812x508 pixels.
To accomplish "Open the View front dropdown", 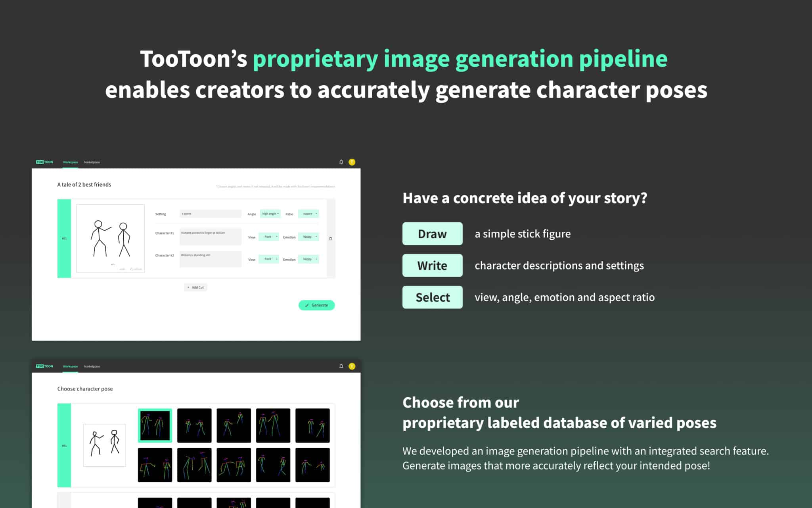I will (269, 237).
